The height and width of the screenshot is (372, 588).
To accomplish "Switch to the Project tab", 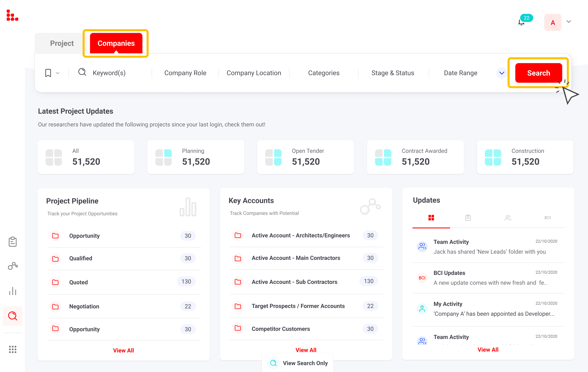I will pyautogui.click(x=62, y=43).
